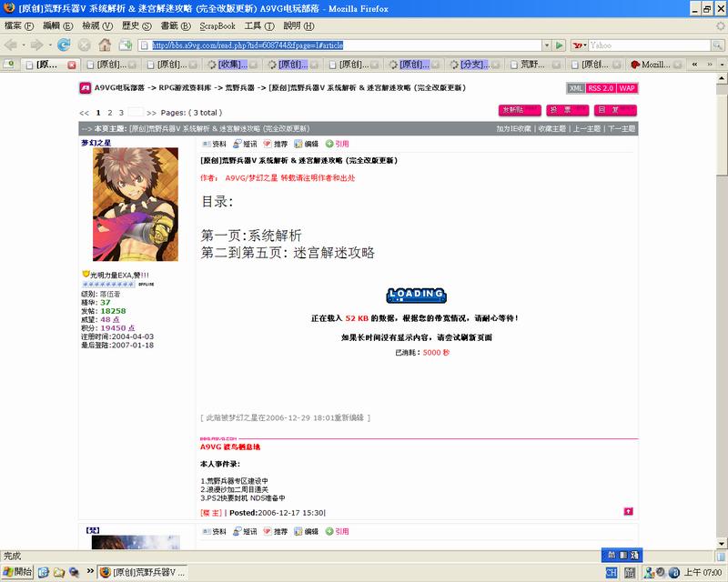Go to page 3 of the thread
728x582 pixels.
pos(121,113)
